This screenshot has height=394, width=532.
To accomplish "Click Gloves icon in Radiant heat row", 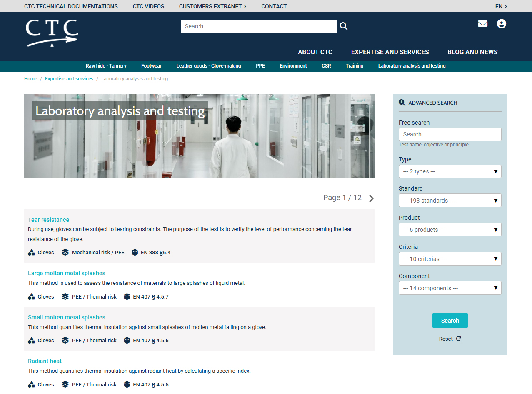I will tap(31, 384).
